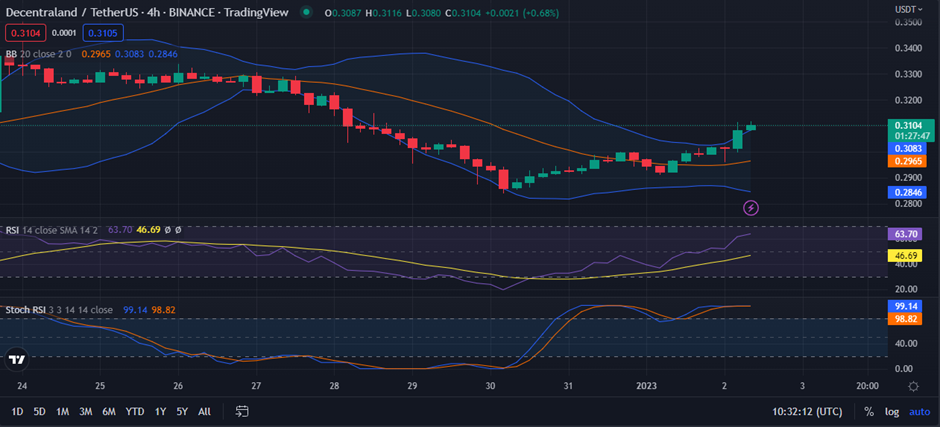The width and height of the screenshot is (940, 427).
Task: Select the 6M time range
Action: pyautogui.click(x=109, y=411)
